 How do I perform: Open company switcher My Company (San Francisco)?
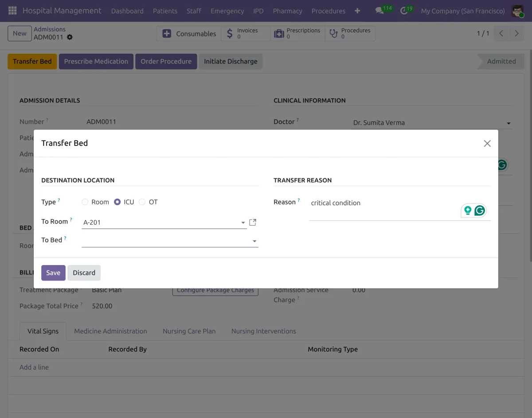[463, 11]
